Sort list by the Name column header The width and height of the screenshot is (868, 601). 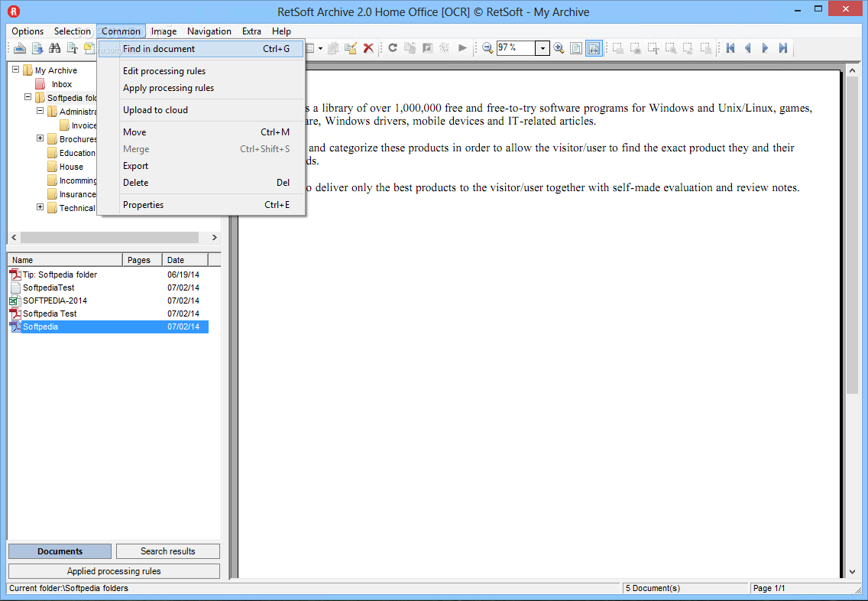(65, 260)
